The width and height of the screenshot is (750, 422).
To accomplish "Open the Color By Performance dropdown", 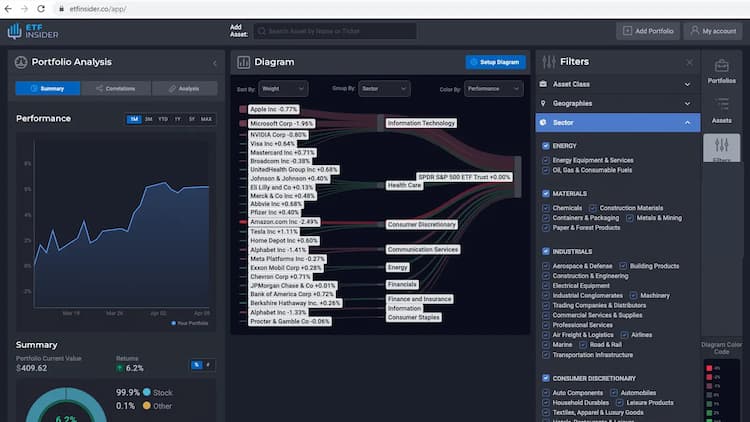I will pos(493,89).
